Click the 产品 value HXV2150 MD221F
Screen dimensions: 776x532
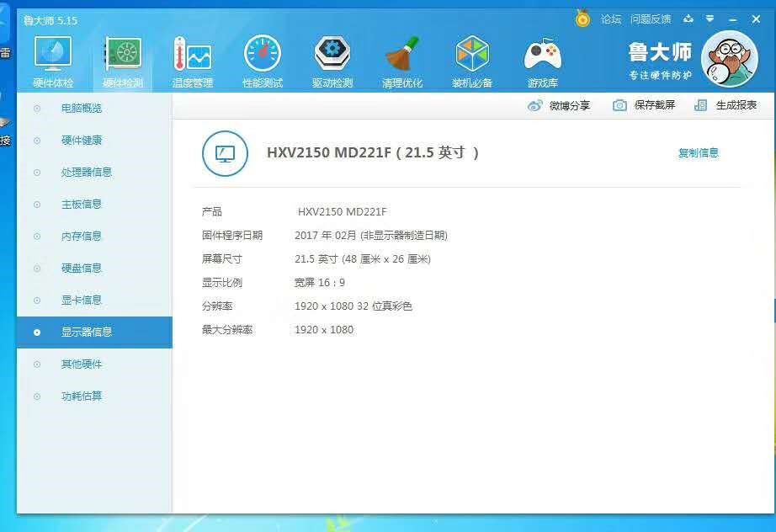click(x=342, y=212)
